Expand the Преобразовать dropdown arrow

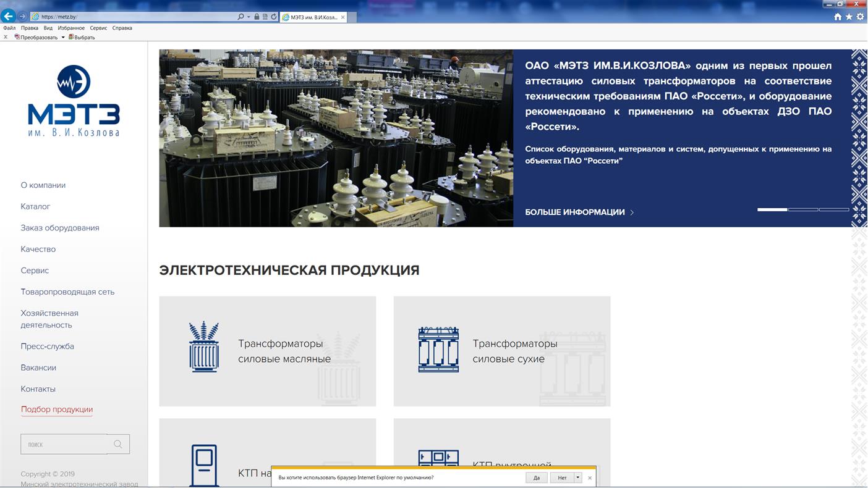tap(62, 38)
